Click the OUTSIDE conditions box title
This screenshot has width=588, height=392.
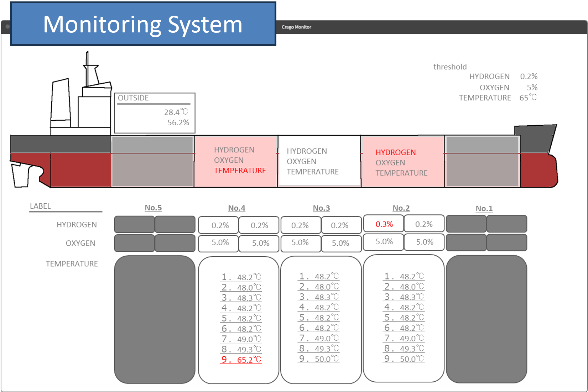[x=133, y=98]
